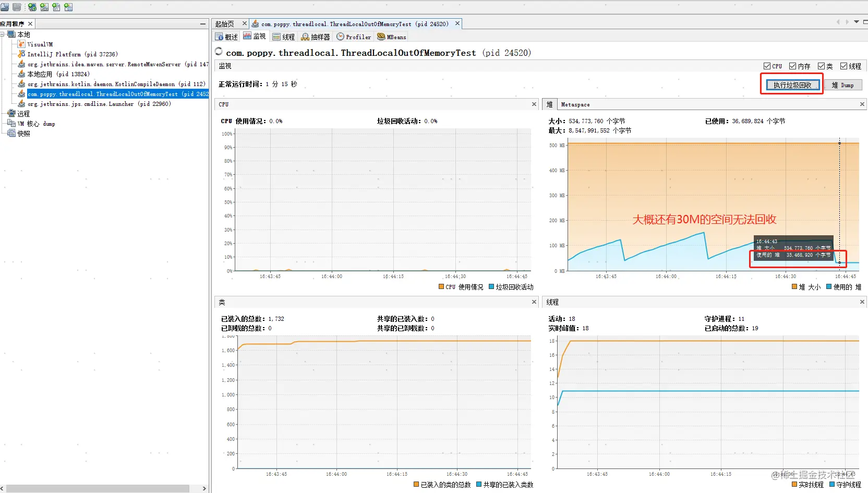Viewport: 868px width, 493px height.
Task: Click the Java icon on the ThreadLocalOutOfMemoryTest document tab
Action: [255, 24]
